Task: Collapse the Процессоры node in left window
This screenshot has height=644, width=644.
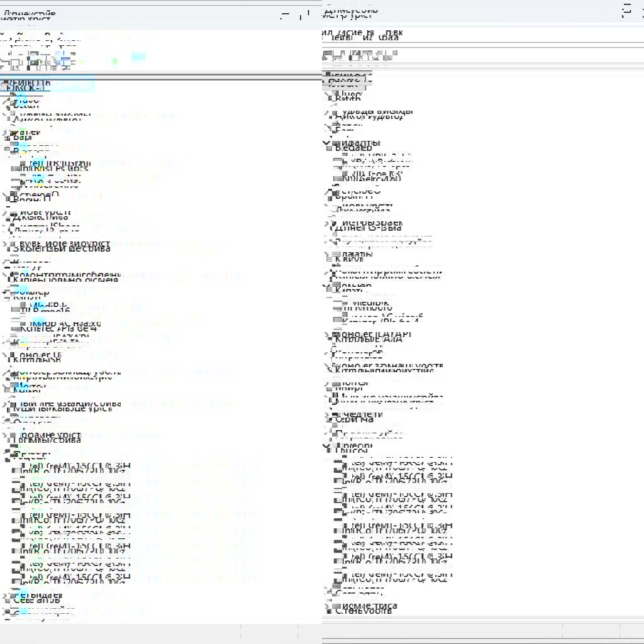Action: (6, 452)
